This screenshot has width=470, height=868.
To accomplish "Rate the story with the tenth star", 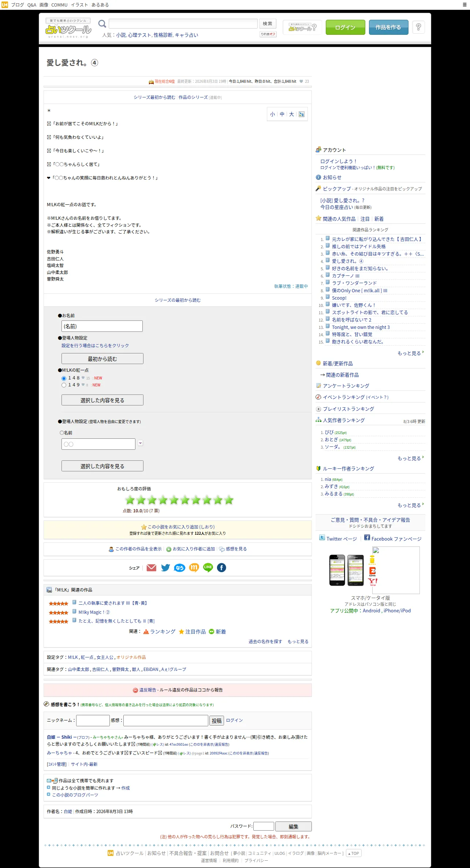I will (x=229, y=500).
